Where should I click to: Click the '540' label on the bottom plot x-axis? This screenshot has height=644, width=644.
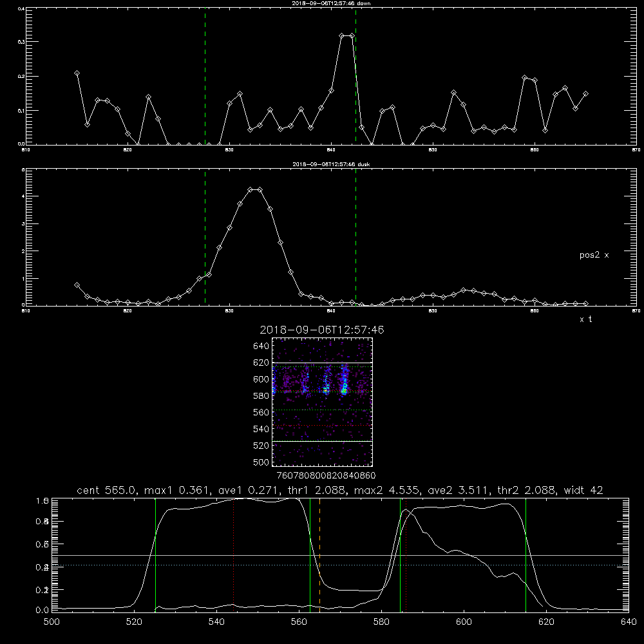point(216,622)
